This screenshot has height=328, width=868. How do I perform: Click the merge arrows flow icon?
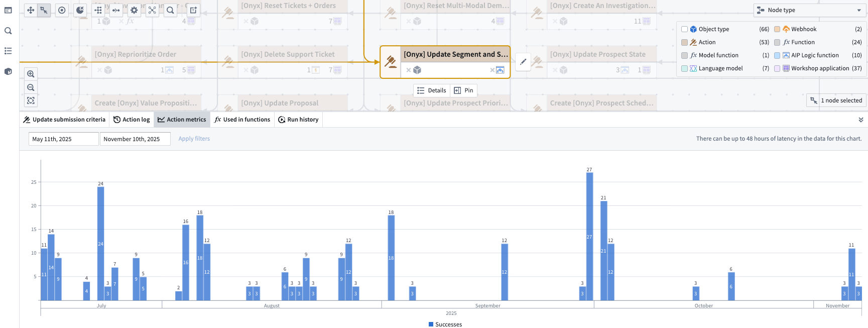116,10
